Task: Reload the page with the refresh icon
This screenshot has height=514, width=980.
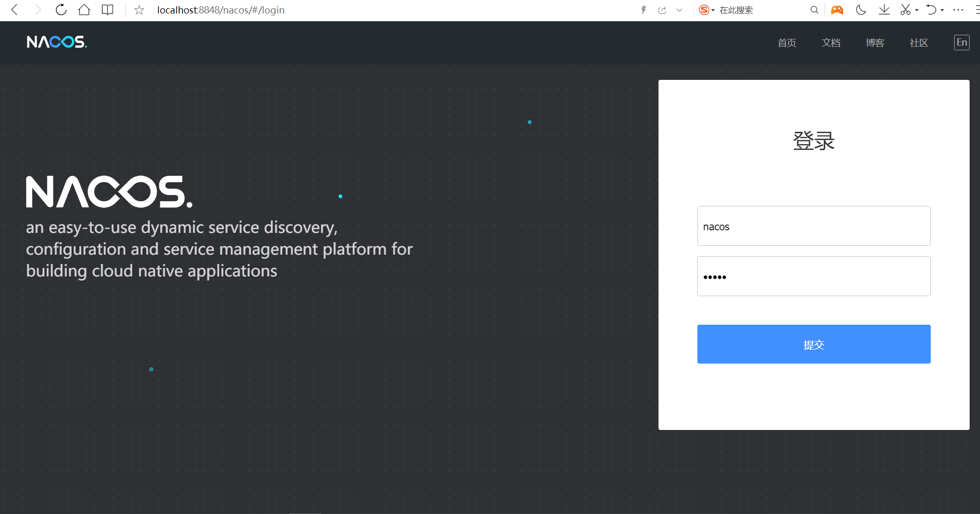Action: [x=61, y=10]
